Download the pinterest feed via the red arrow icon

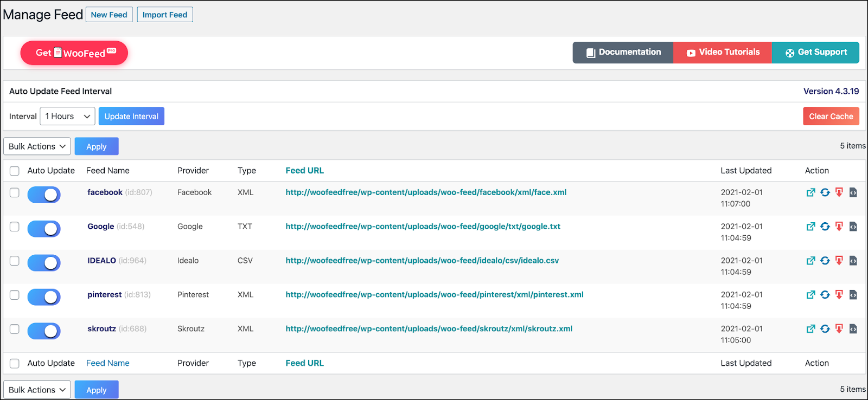(x=839, y=295)
